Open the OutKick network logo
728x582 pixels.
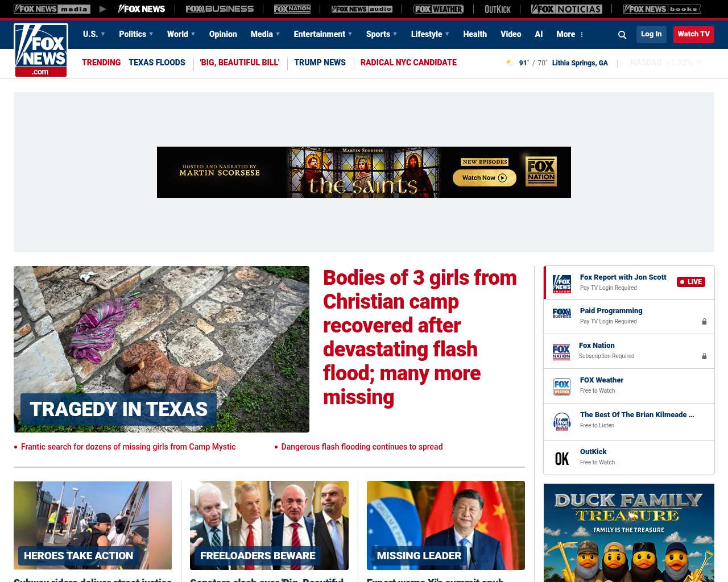click(498, 9)
